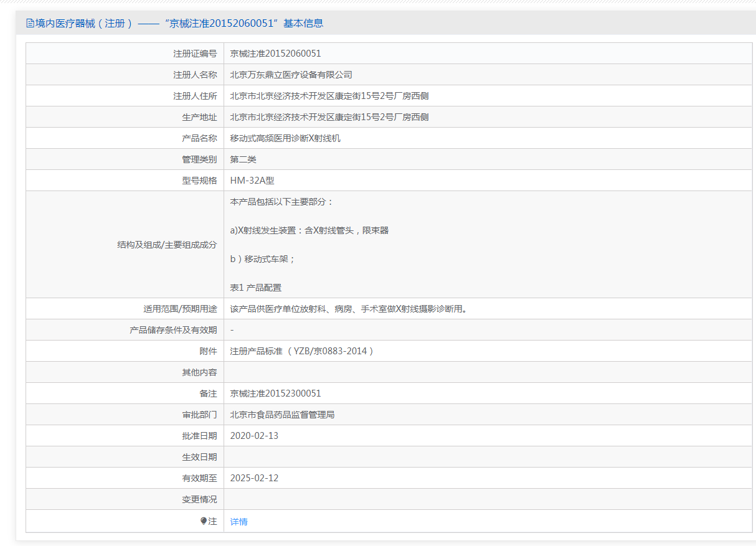
Task: Click the line b）移动式车架；
Action: pos(263,259)
